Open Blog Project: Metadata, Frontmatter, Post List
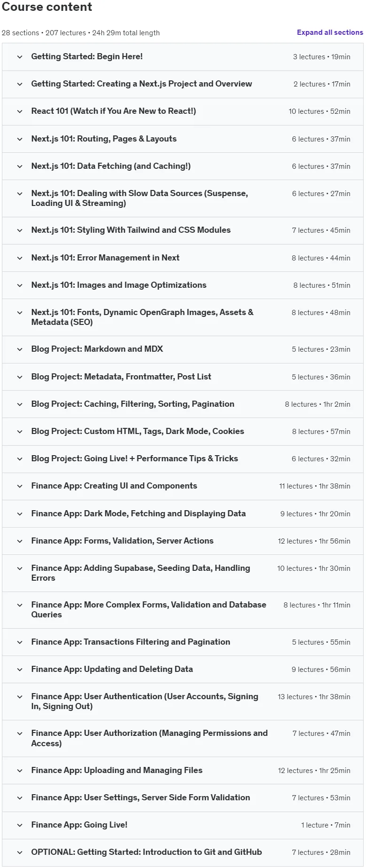 click(x=183, y=377)
